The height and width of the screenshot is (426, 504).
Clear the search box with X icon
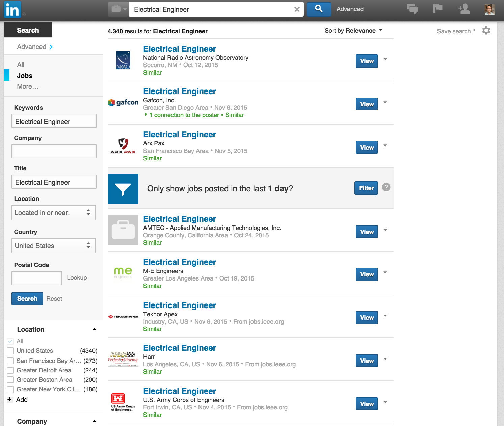(x=297, y=9)
